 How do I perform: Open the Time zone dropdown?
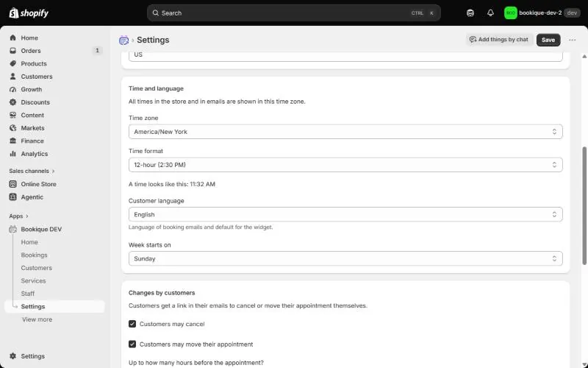[x=345, y=132]
